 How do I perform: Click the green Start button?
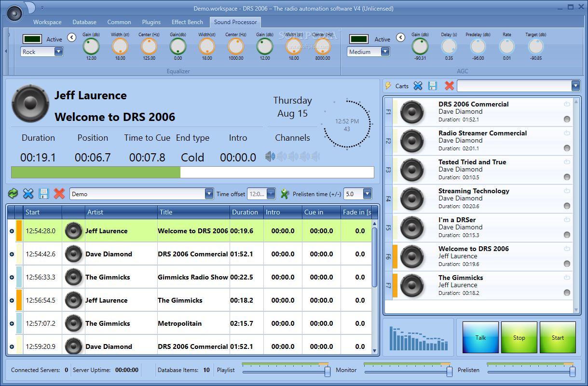558,337
